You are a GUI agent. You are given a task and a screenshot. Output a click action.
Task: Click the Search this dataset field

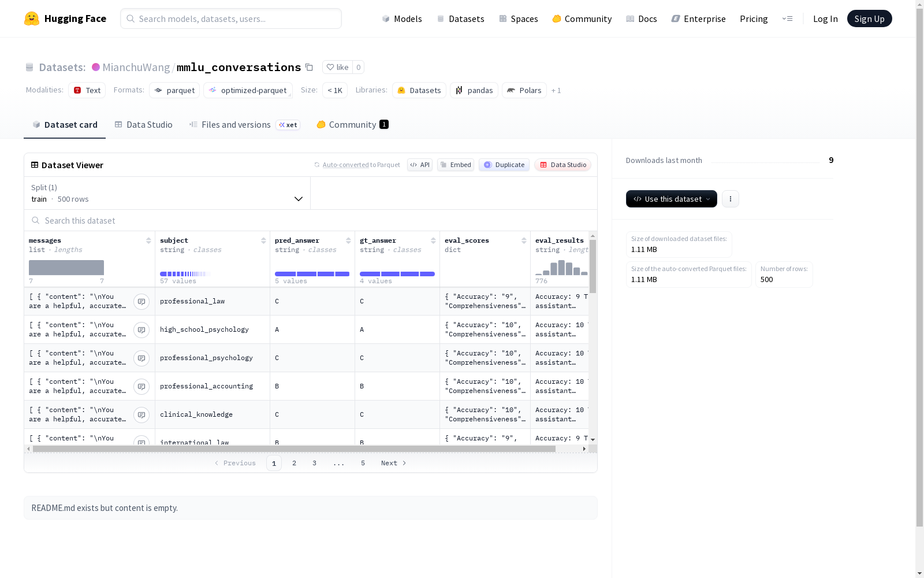311,220
